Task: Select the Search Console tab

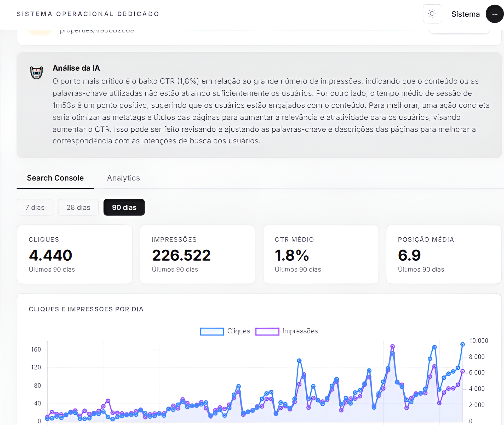Action: coord(55,178)
